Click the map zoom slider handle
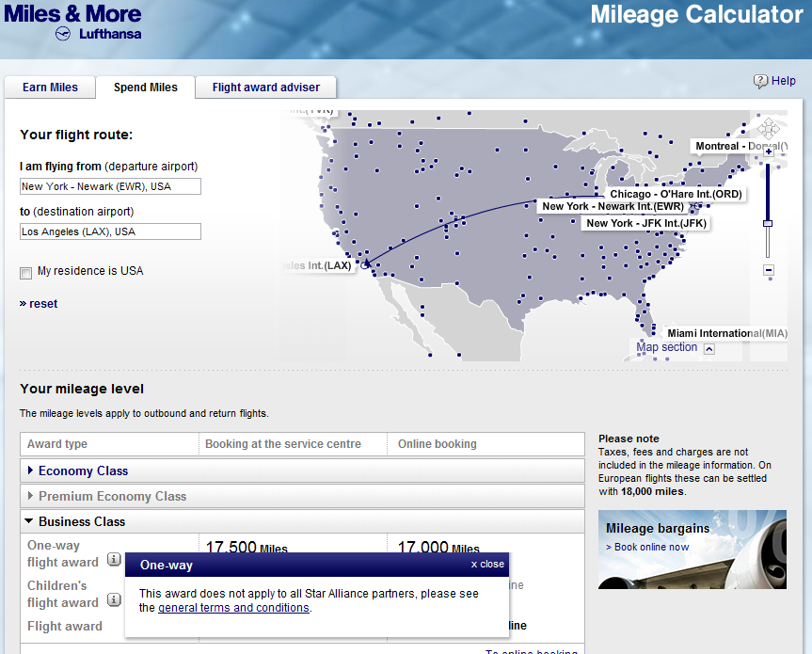Viewport: 812px width, 654px height. pyautogui.click(x=768, y=223)
